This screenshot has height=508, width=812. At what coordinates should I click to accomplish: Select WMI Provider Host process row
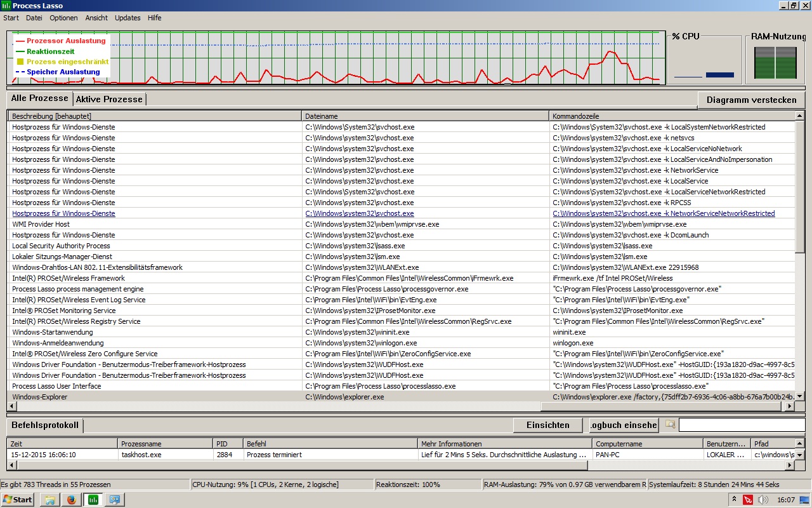click(x=401, y=224)
